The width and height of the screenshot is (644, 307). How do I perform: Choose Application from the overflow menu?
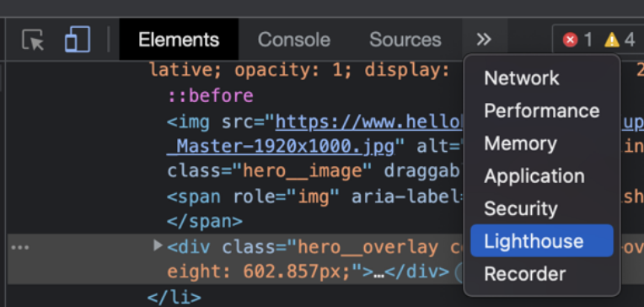click(x=542, y=176)
